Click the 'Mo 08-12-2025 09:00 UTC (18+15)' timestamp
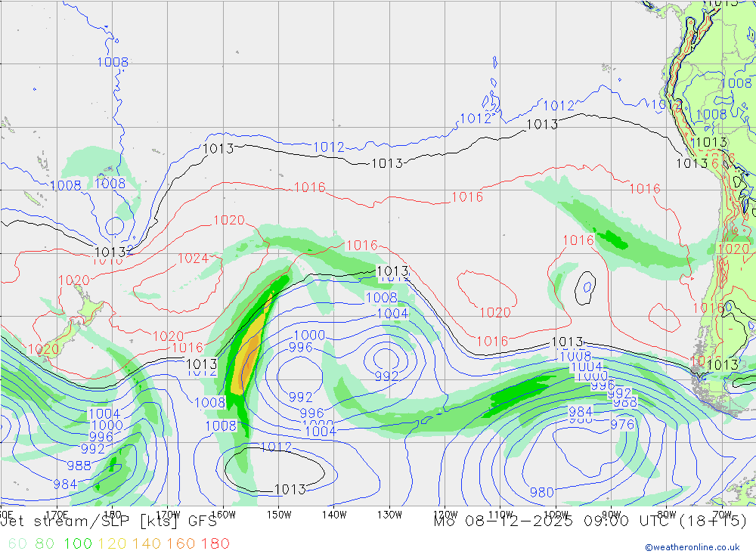This screenshot has height=554, width=756. click(x=590, y=522)
